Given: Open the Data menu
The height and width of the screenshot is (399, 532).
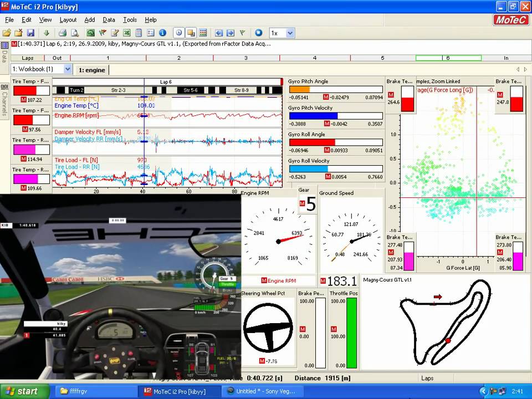Looking at the screenshot, I should pyautogui.click(x=109, y=20).
